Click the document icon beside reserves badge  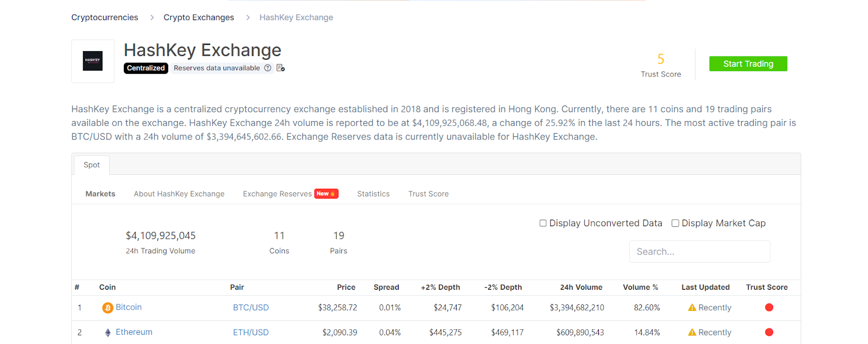tap(280, 68)
